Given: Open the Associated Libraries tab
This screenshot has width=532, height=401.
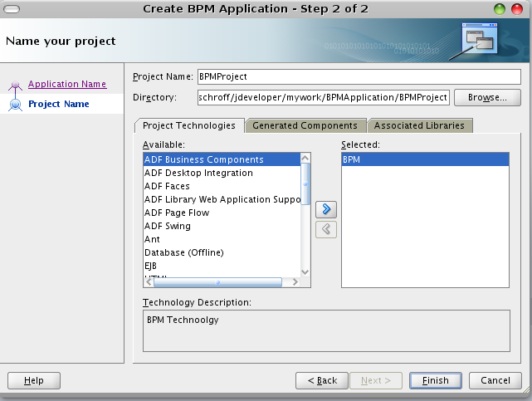Looking at the screenshot, I should (419, 126).
